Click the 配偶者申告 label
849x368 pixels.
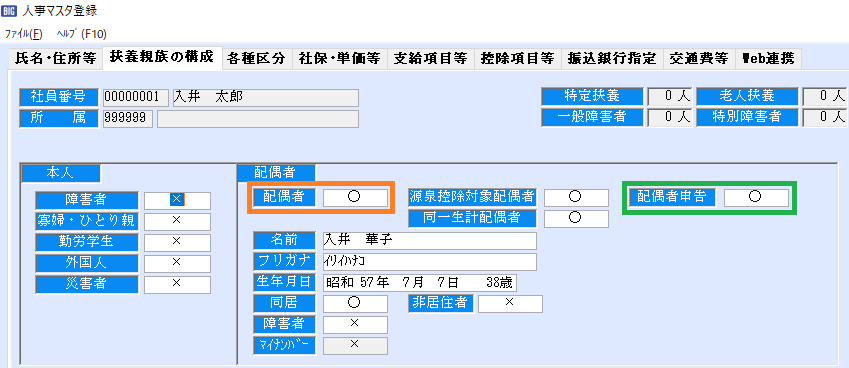671,198
